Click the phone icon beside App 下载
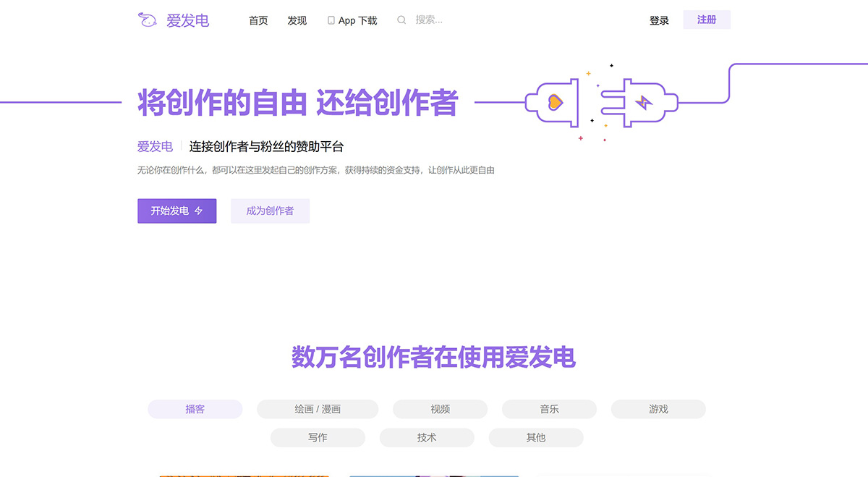 331,20
